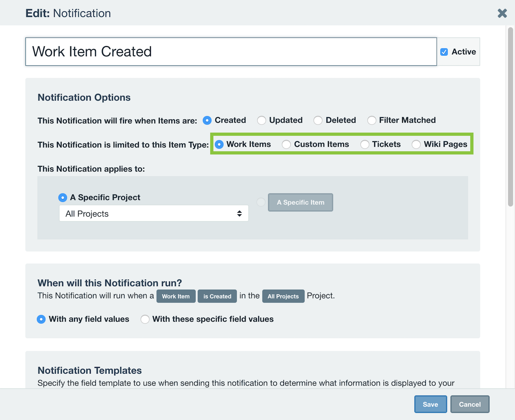Close the Edit Notification dialog
Viewport: 515px width, 420px height.
coord(502,13)
